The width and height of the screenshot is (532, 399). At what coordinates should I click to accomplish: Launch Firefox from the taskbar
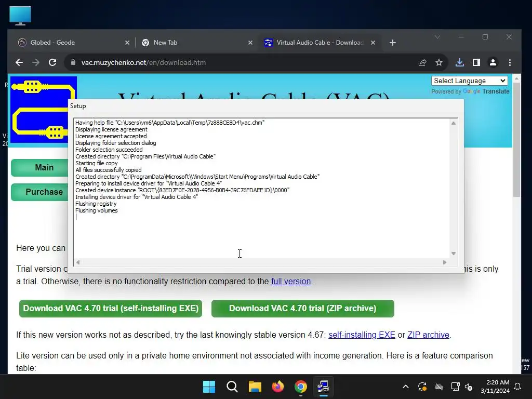[278, 387]
